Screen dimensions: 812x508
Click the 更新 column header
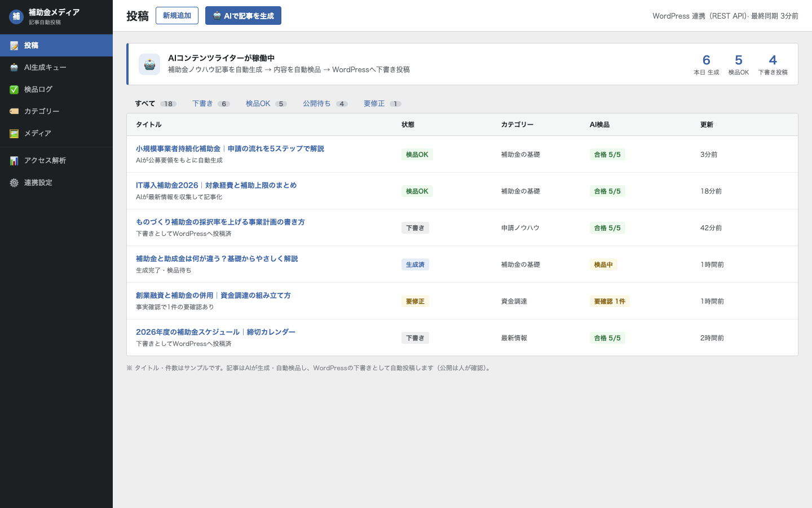(x=707, y=125)
